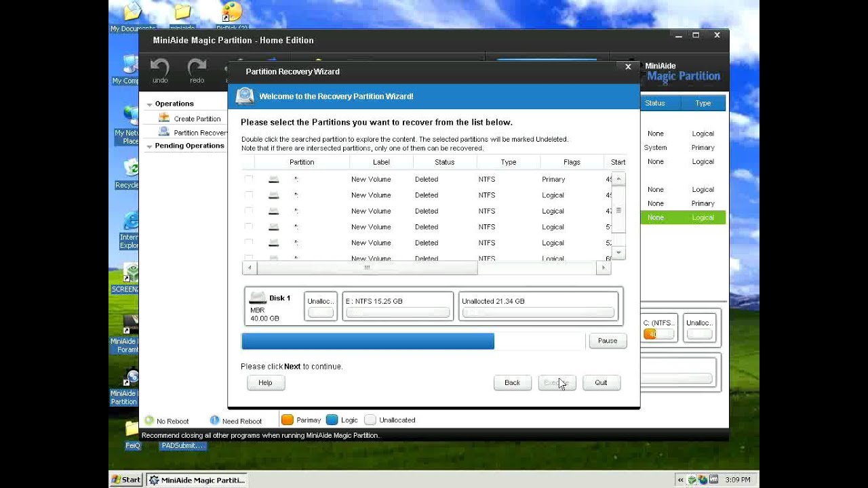Sort by the Status column header in wizard
The width and height of the screenshot is (868, 488).
coord(445,162)
